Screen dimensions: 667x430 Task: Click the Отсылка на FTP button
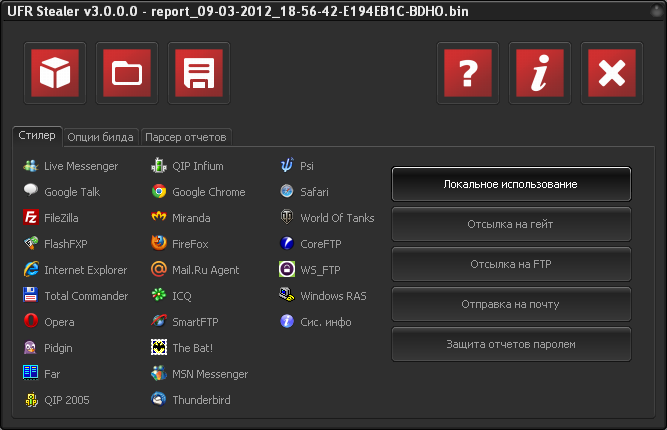(x=511, y=264)
